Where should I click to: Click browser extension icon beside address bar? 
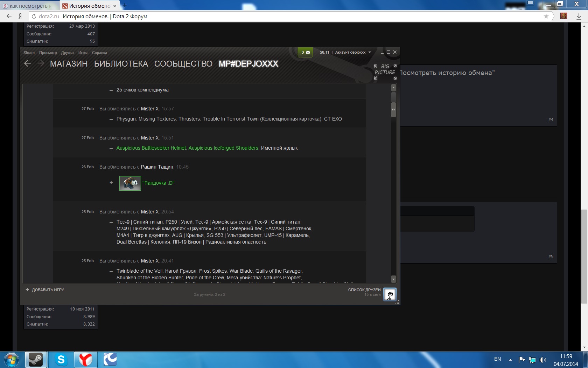point(563,16)
